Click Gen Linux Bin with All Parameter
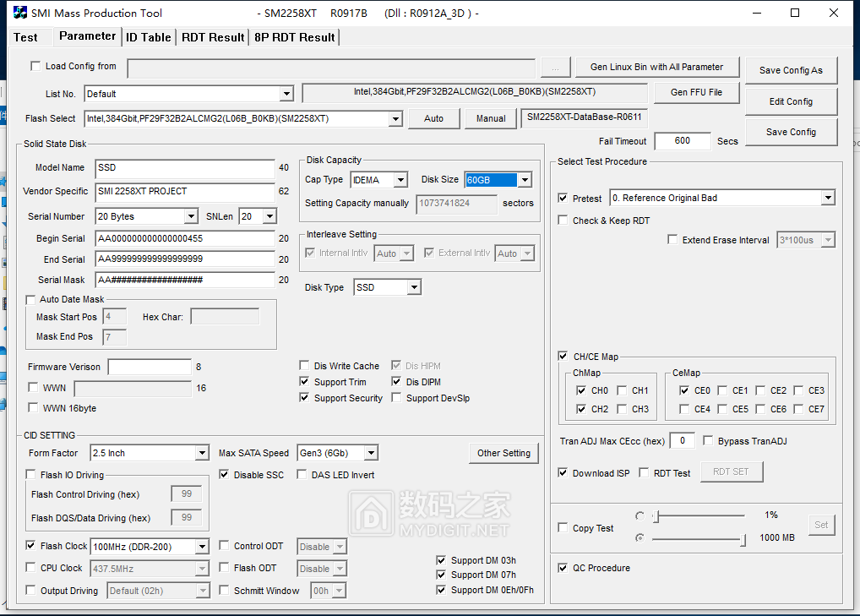860x616 pixels. 656,67
